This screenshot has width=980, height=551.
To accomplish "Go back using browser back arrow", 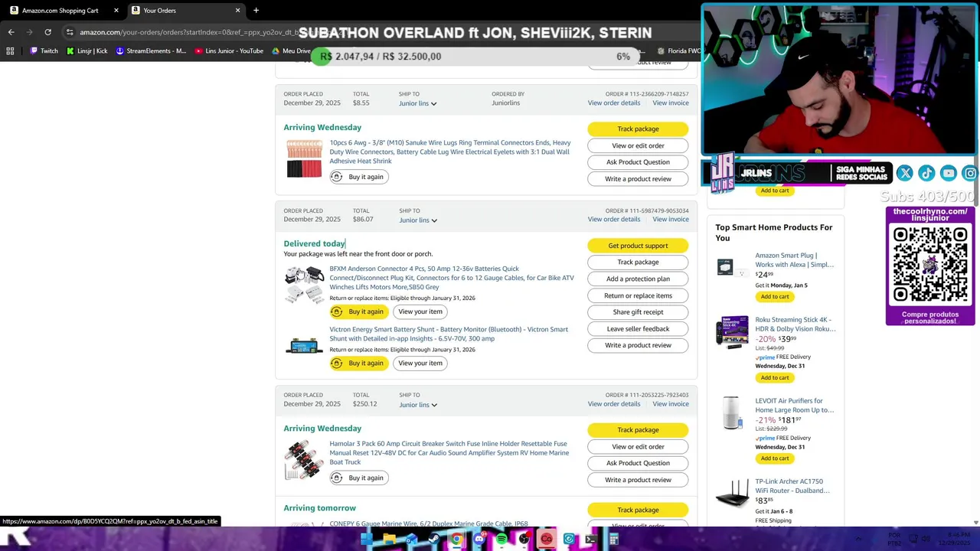I will point(11,32).
